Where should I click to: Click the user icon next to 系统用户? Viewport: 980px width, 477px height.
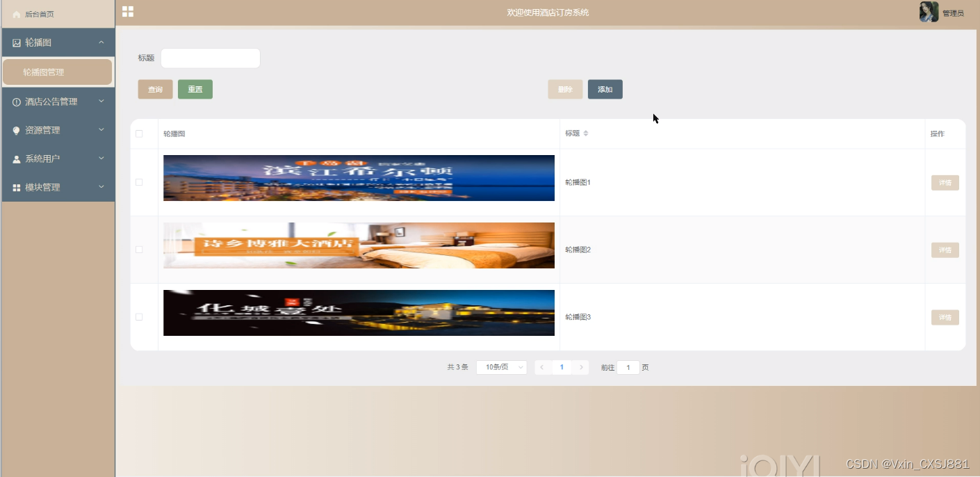pos(17,159)
